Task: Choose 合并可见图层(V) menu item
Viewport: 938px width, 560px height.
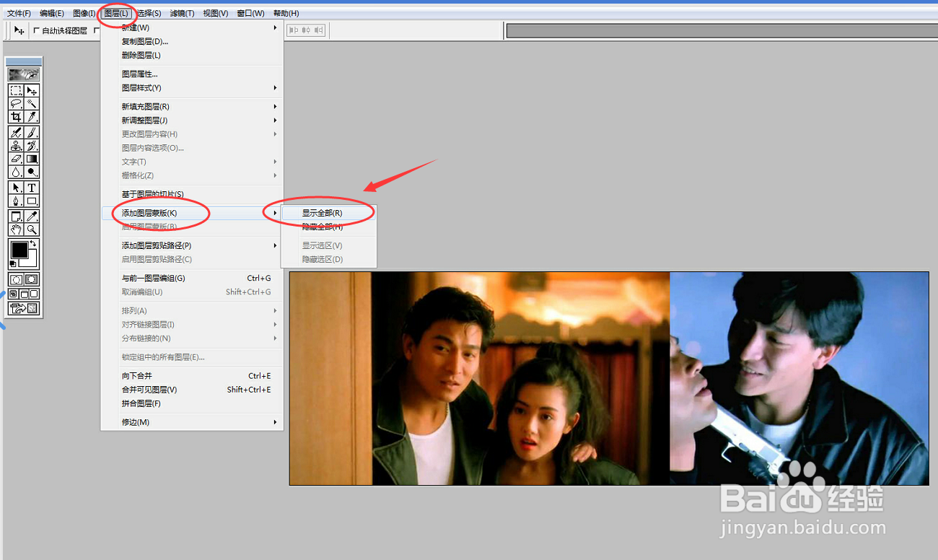Action: (192, 390)
